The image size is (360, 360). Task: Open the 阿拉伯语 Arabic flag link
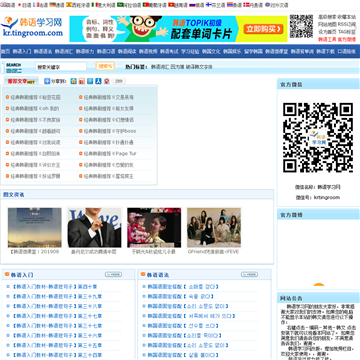point(129,5)
